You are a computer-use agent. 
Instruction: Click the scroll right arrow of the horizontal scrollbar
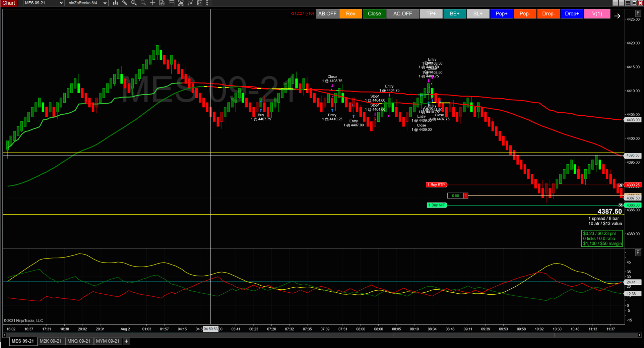click(640, 335)
